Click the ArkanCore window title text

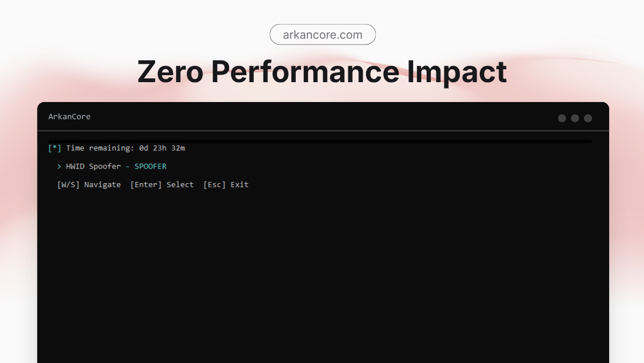[69, 117]
